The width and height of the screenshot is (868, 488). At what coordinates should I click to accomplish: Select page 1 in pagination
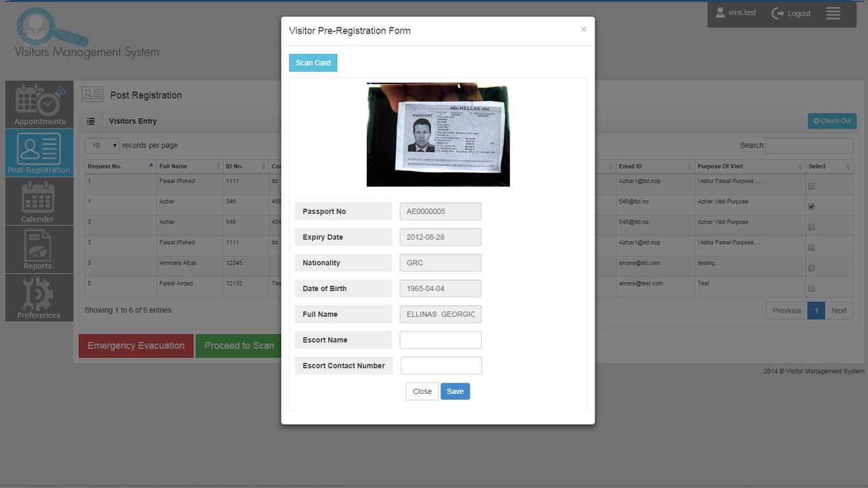(x=816, y=311)
